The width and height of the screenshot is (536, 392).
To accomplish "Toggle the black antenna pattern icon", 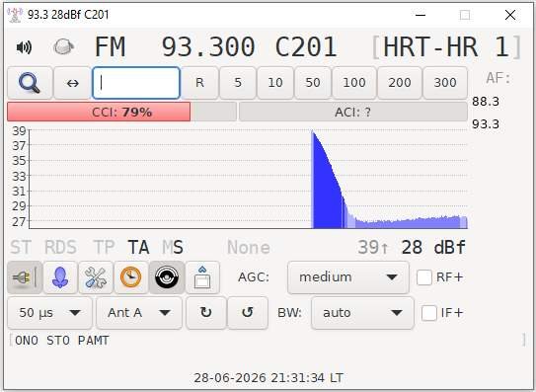I will pos(167,277).
